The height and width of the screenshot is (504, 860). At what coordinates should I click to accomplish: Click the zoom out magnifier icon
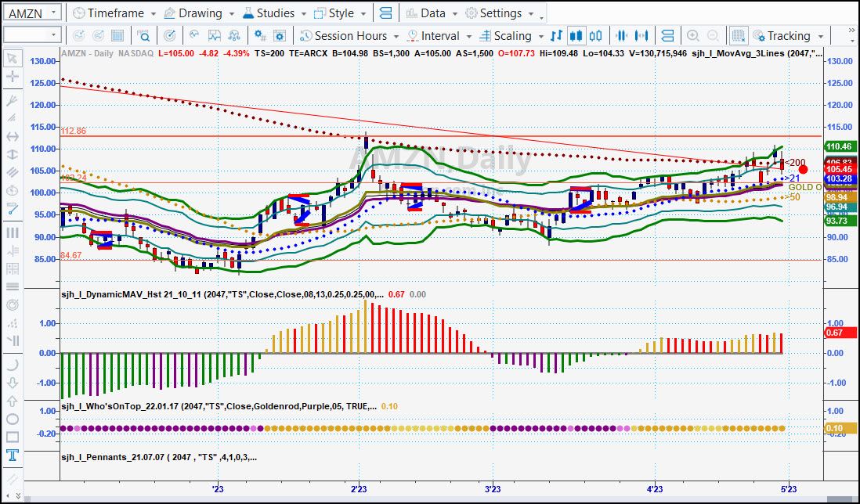click(713, 36)
